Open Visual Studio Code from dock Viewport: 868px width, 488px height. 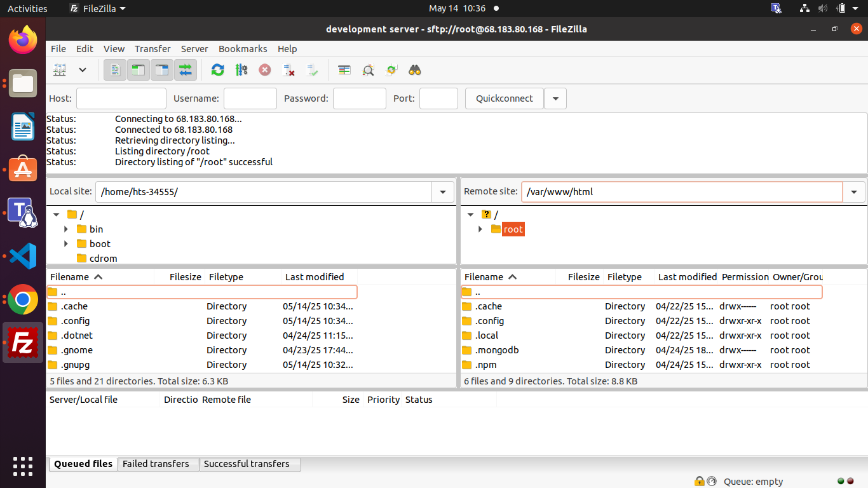point(23,256)
